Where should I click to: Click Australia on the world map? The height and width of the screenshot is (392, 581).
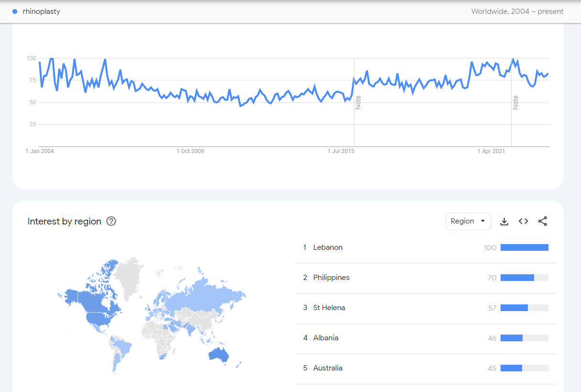click(219, 355)
